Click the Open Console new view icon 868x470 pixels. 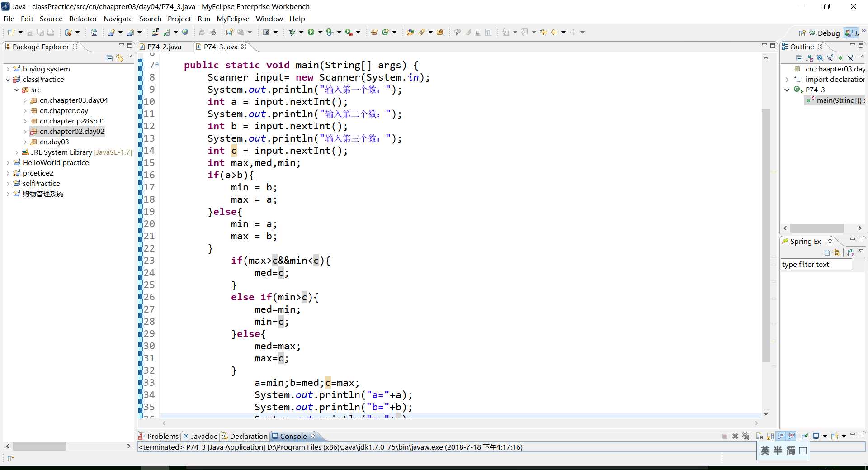tap(835, 436)
